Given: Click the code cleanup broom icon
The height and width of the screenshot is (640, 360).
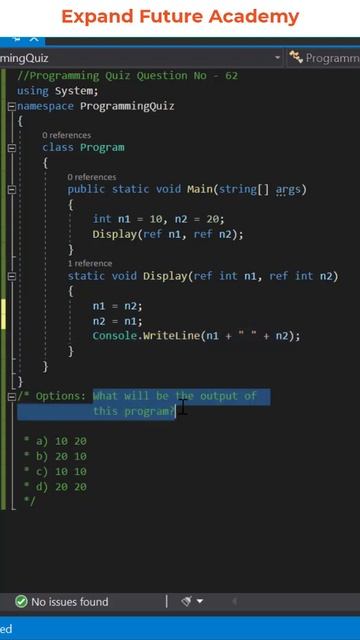Looking at the screenshot, I should pyautogui.click(x=187, y=601).
